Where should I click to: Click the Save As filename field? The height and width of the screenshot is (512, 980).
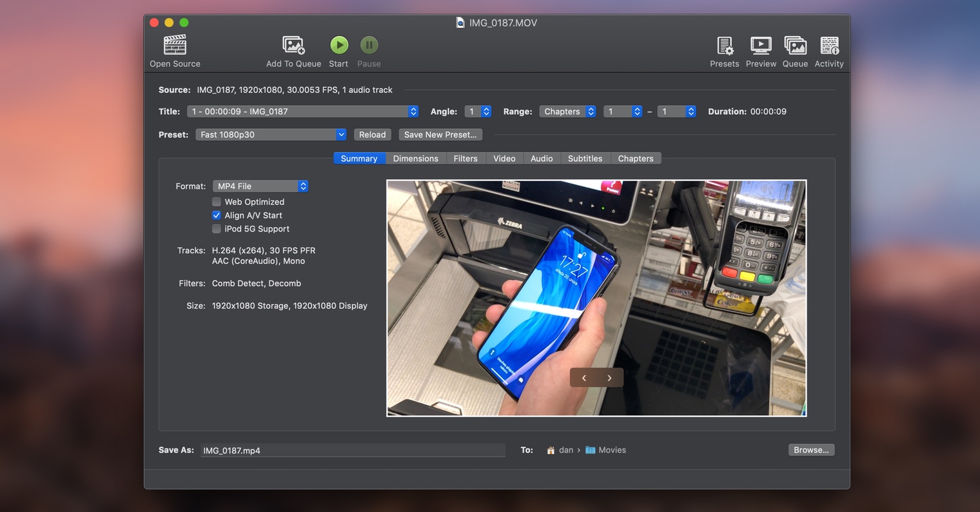click(x=352, y=451)
